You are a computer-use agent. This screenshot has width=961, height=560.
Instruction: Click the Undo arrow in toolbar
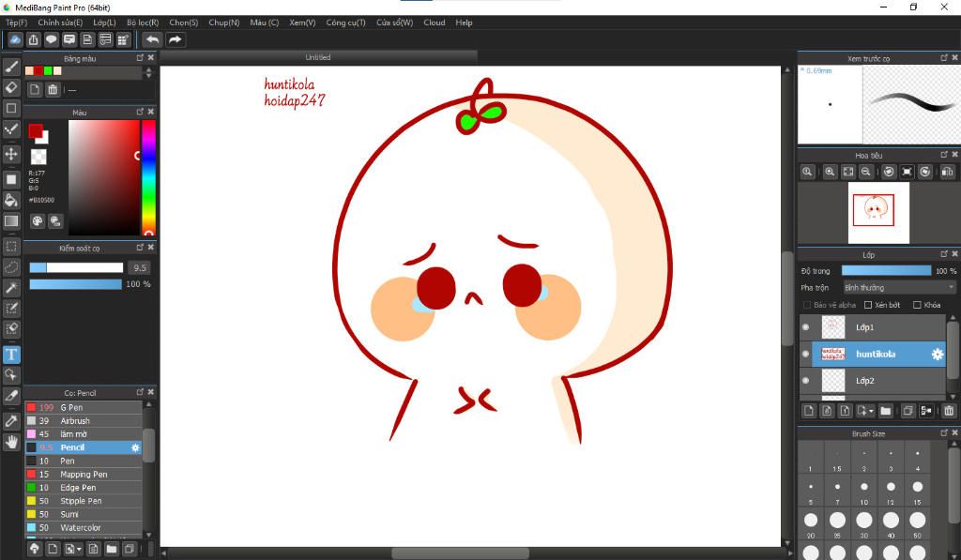pos(152,39)
